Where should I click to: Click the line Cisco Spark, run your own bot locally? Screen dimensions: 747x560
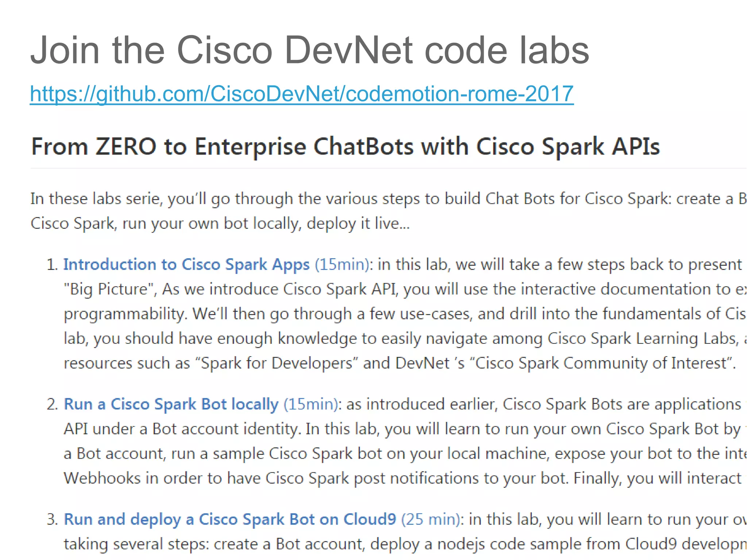tap(220, 223)
